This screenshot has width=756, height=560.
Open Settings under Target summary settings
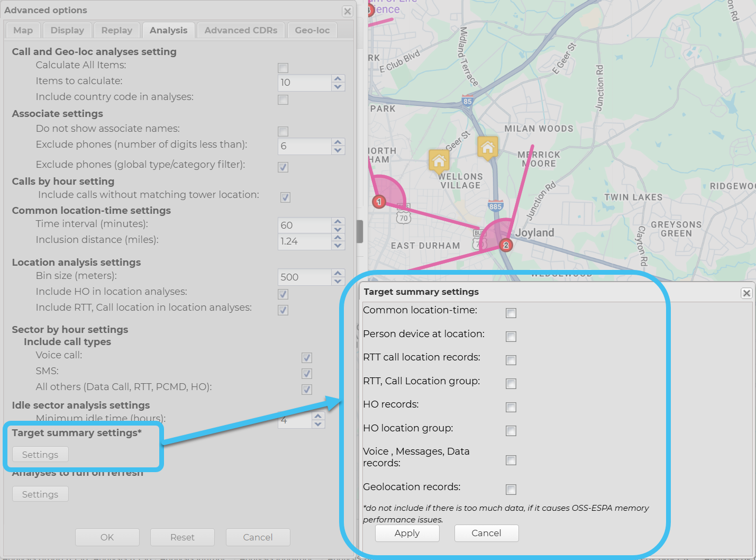pos(40,455)
